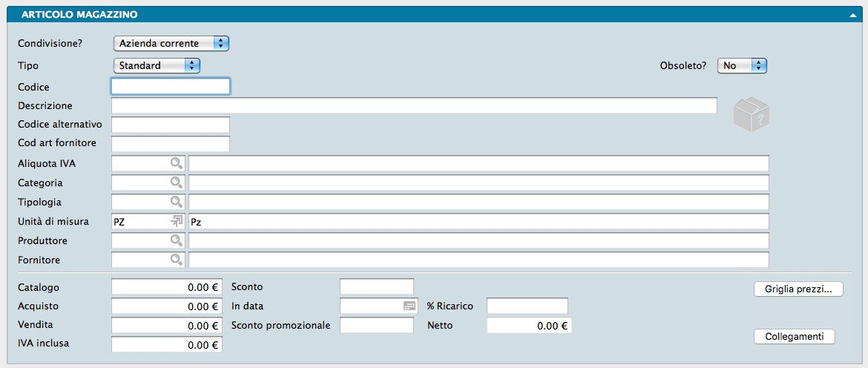The width and height of the screenshot is (868, 368).
Task: Click the Sconto promozionale field
Action: pyautogui.click(x=376, y=325)
